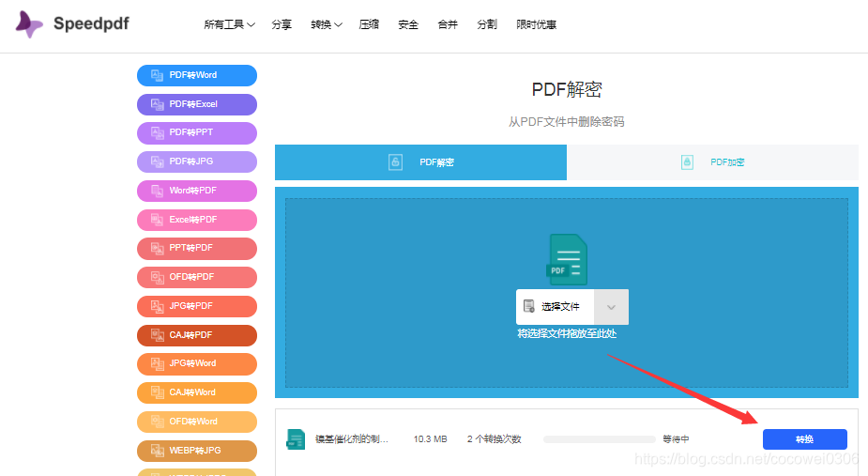Click the PPT转PDF tool icon
The image size is (868, 476).
coord(158,248)
